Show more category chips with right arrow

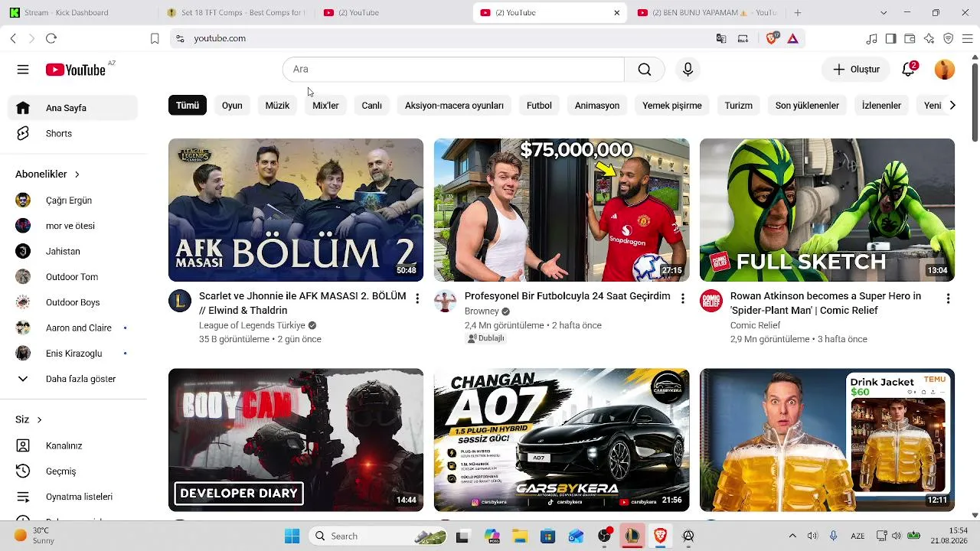click(952, 106)
